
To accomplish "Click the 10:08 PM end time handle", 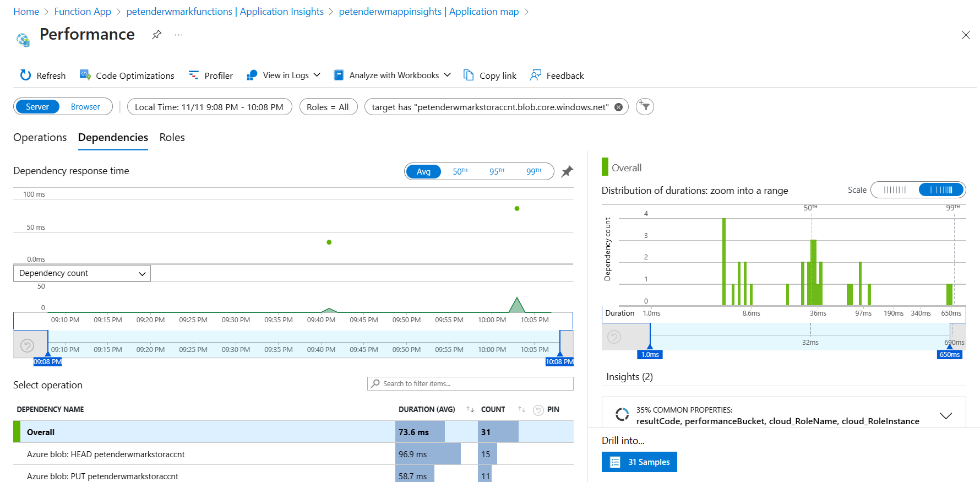I will click(559, 362).
